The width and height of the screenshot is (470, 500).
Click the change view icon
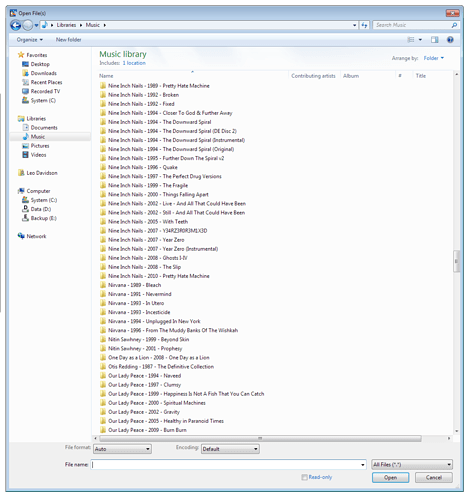pos(411,40)
